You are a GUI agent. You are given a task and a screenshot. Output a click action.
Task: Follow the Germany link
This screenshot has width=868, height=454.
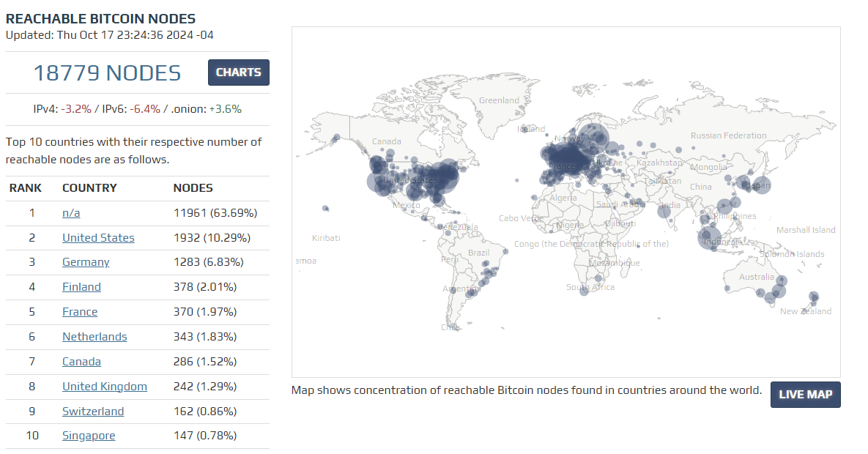click(x=86, y=262)
